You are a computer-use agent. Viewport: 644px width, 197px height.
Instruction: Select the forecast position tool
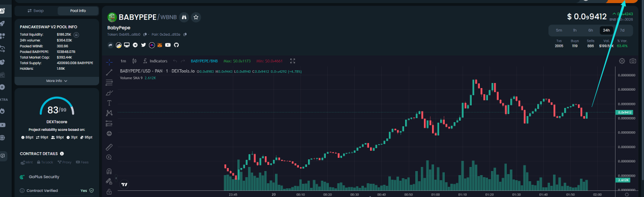coord(109,123)
